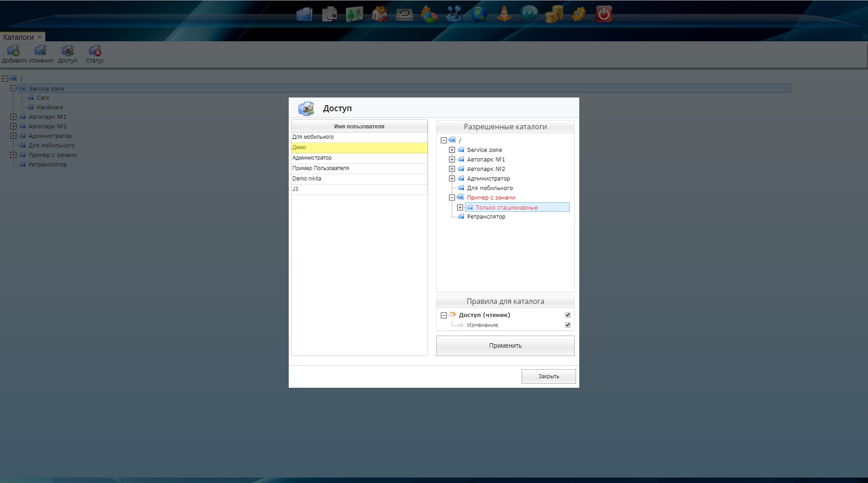Image resolution: width=868 pixels, height=483 pixels.
Task: Toggle the Доступ (чтение) checkbox
Action: (567, 315)
